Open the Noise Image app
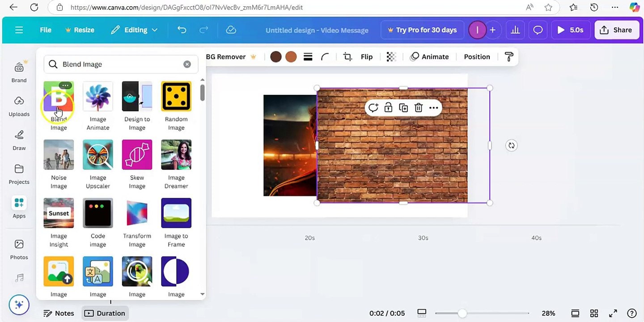Screen dimensions: 644x322 pyautogui.click(x=59, y=165)
